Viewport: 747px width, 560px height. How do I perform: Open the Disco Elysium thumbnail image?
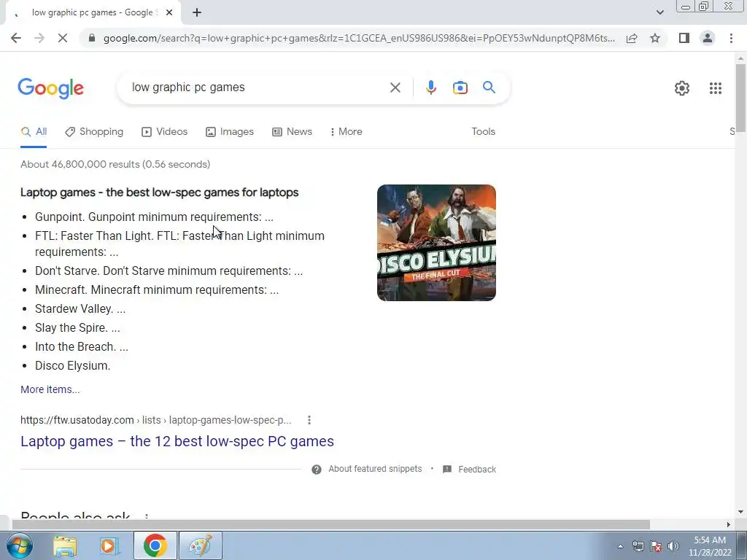(x=436, y=243)
